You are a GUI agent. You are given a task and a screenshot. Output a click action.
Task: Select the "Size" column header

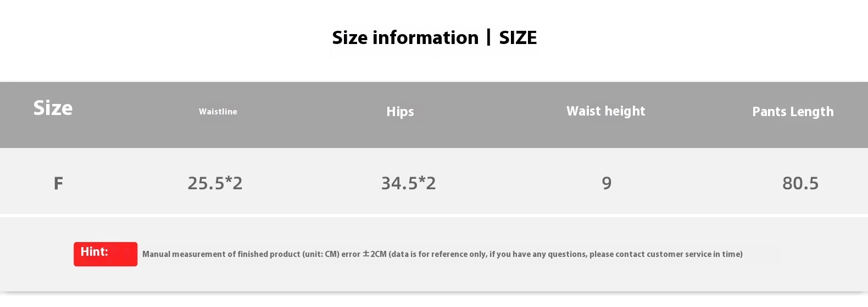pyautogui.click(x=53, y=108)
